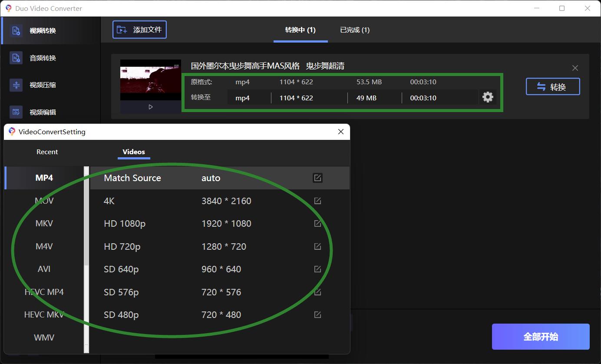Switch to the 已完成 (1) tab
Screen dimensions: 601x364
354,30
